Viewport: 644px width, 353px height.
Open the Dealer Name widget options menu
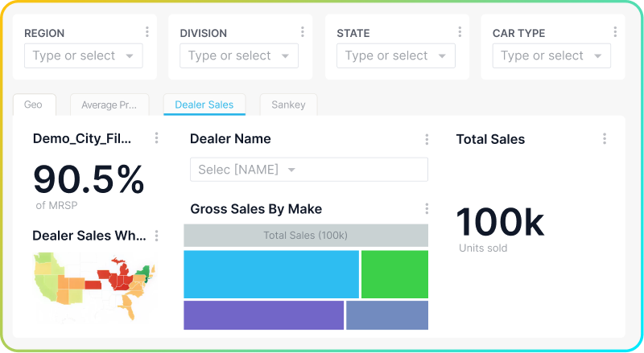point(427,140)
